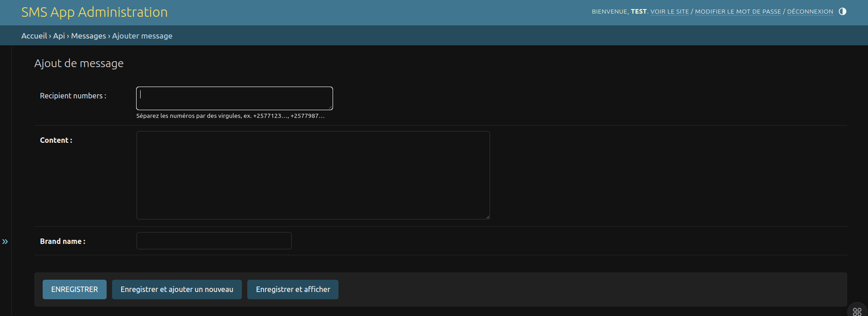The width and height of the screenshot is (868, 316).
Task: Toggle the light/dark theme icon
Action: tap(842, 11)
